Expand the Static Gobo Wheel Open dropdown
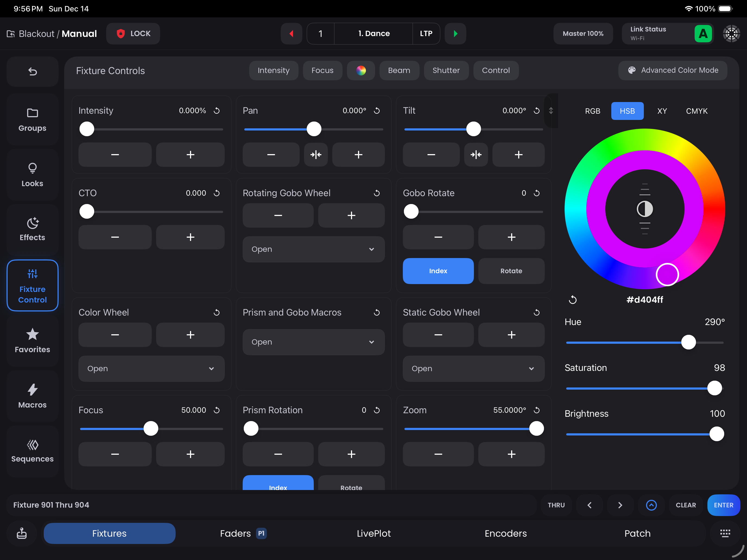 (473, 369)
